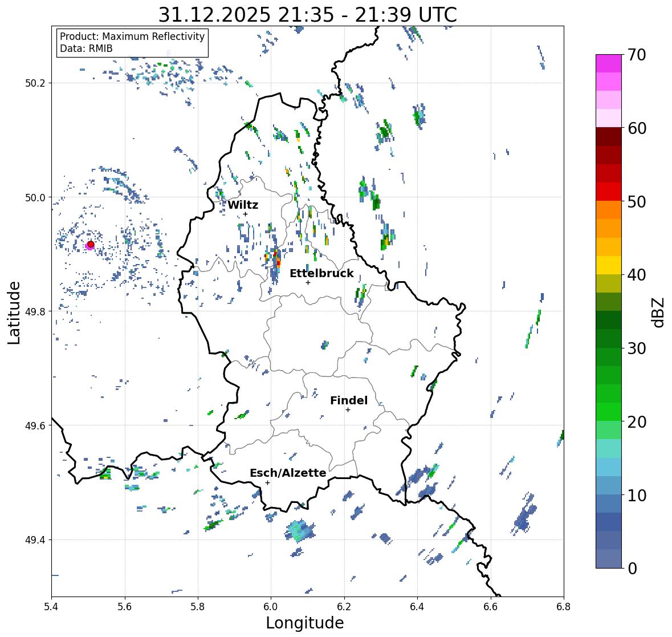
Task: Click the 0 tick on colorbar
Action: pos(632,569)
